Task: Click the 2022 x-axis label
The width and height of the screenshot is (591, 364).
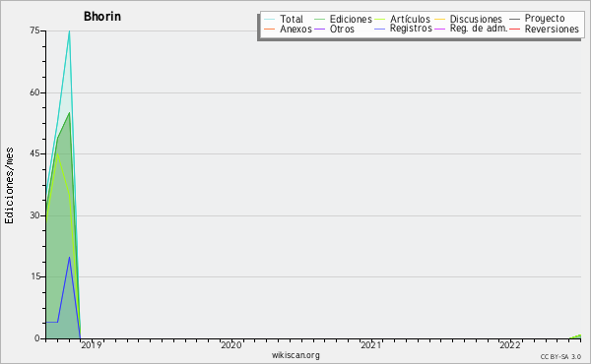Action: click(x=510, y=345)
